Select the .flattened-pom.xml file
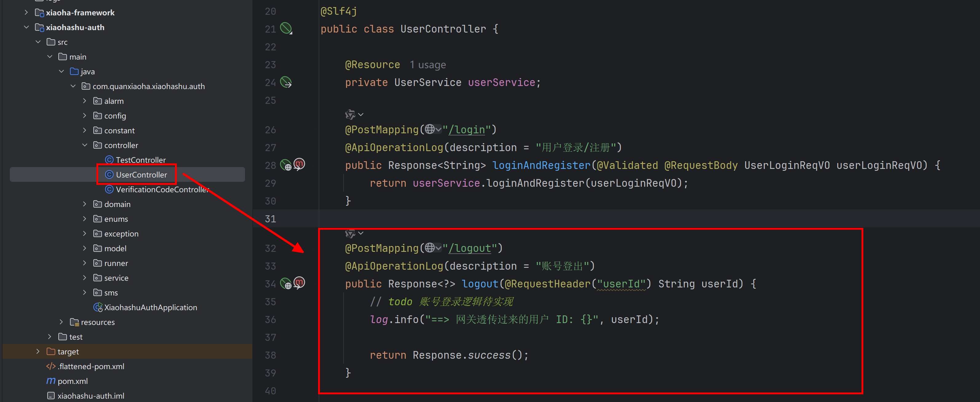 click(x=91, y=366)
